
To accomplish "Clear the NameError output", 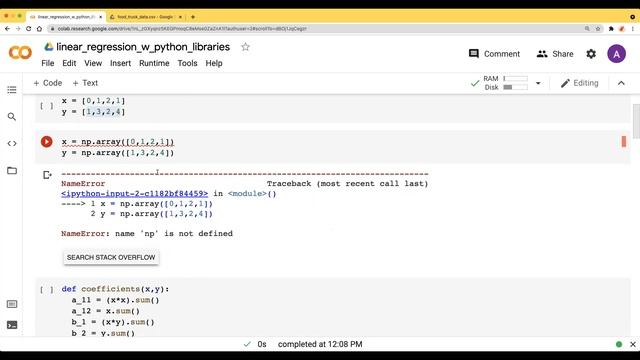I will pyautogui.click(x=47, y=175).
